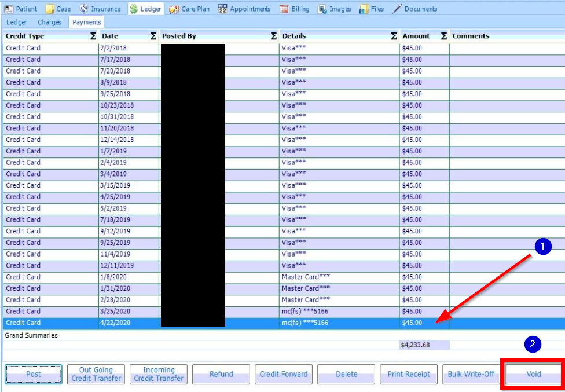This screenshot has height=392, width=565.
Task: Click the Print Receipt button
Action: [x=409, y=374]
